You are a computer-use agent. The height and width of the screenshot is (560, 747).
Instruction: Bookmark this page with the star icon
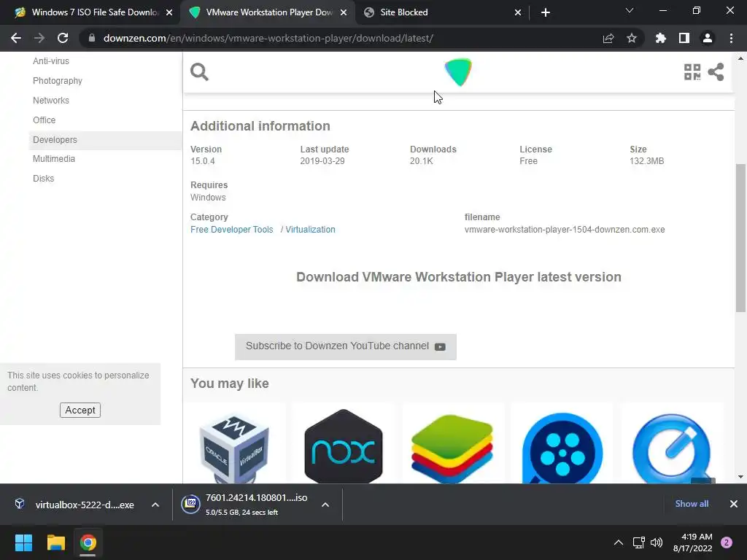click(632, 38)
